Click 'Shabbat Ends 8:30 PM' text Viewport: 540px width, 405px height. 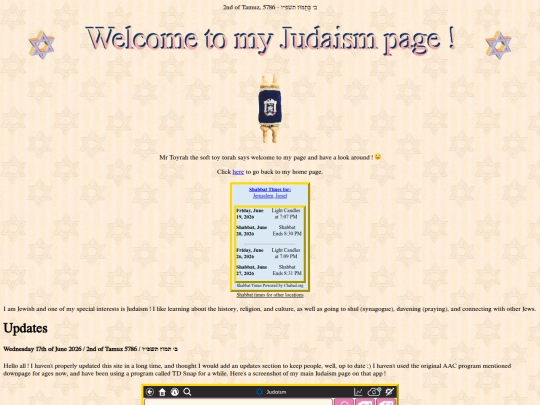[x=287, y=230]
